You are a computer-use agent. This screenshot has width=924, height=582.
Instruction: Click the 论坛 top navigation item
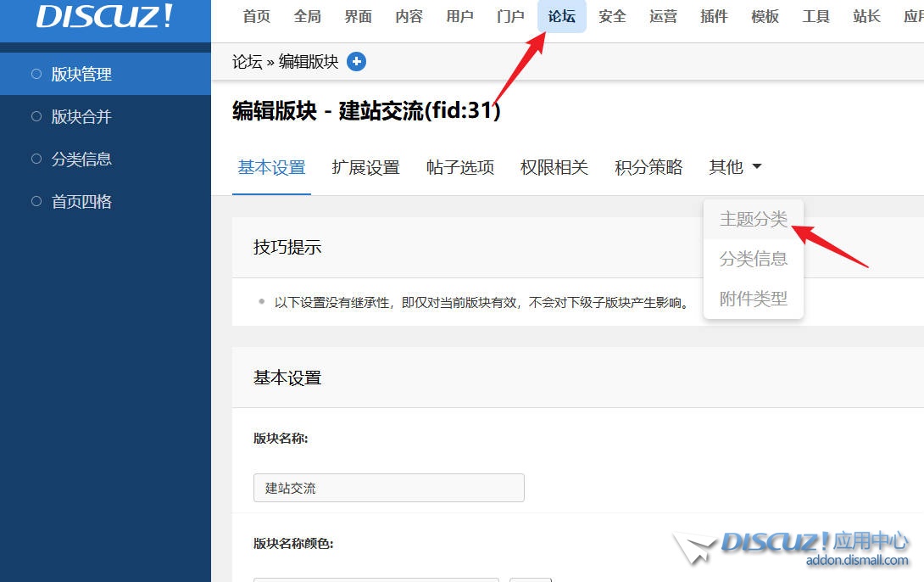click(x=561, y=16)
